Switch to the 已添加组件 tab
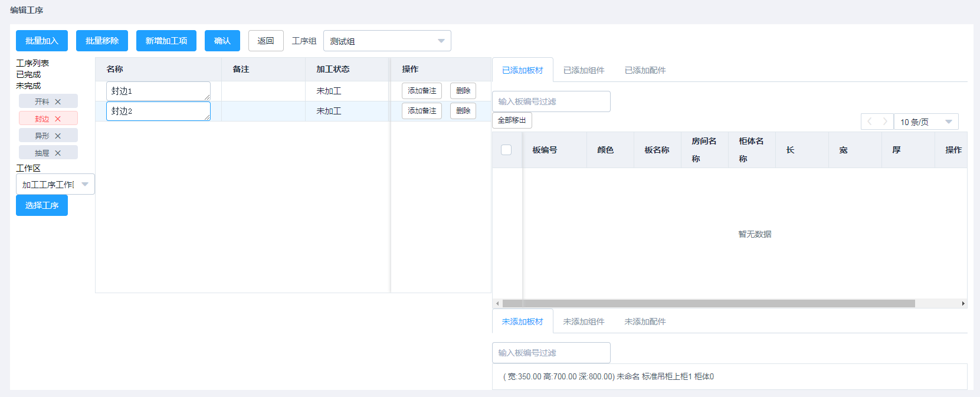This screenshot has width=980, height=397. (x=584, y=70)
